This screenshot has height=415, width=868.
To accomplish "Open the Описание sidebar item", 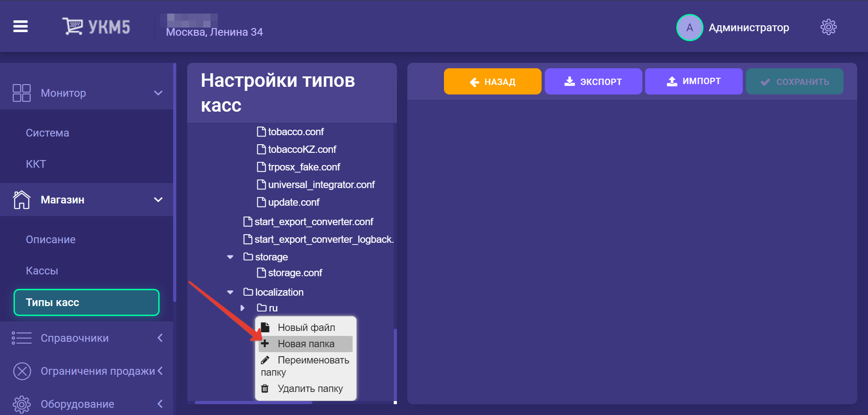I will coord(51,240).
